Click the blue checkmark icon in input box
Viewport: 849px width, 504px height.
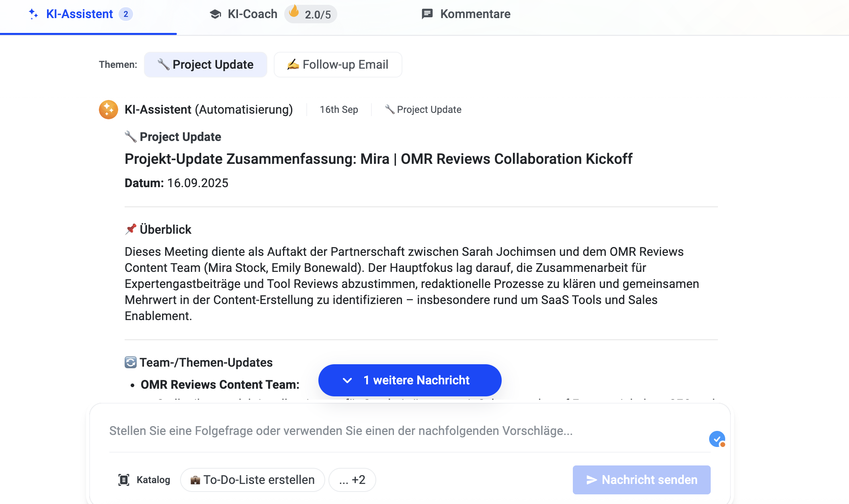click(x=717, y=439)
